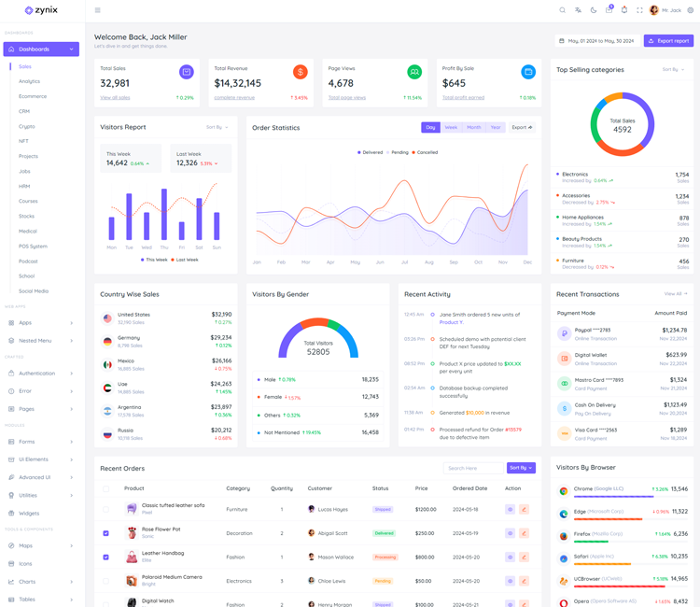Viewport: 700px width, 607px height.
Task: Click the search magnifier icon in header
Action: click(562, 10)
